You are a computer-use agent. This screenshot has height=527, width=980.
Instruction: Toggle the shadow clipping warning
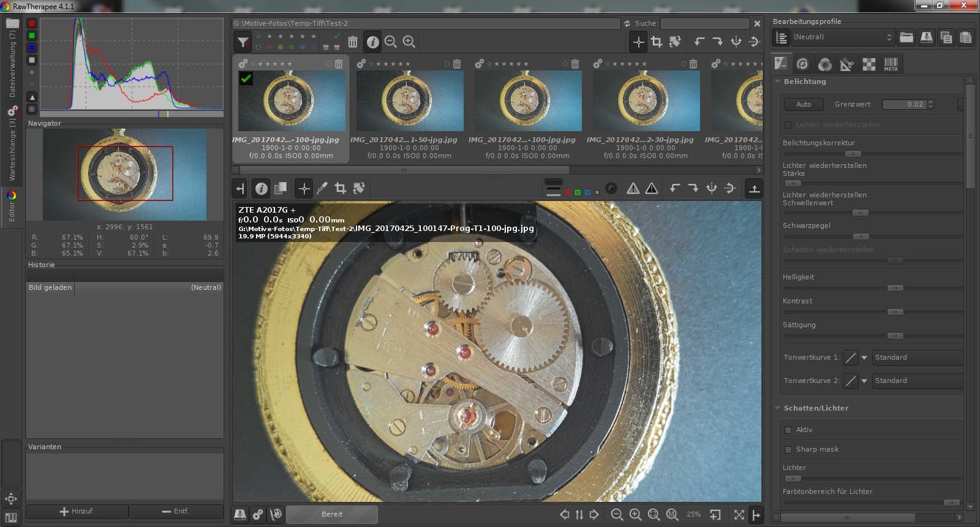[x=633, y=188]
